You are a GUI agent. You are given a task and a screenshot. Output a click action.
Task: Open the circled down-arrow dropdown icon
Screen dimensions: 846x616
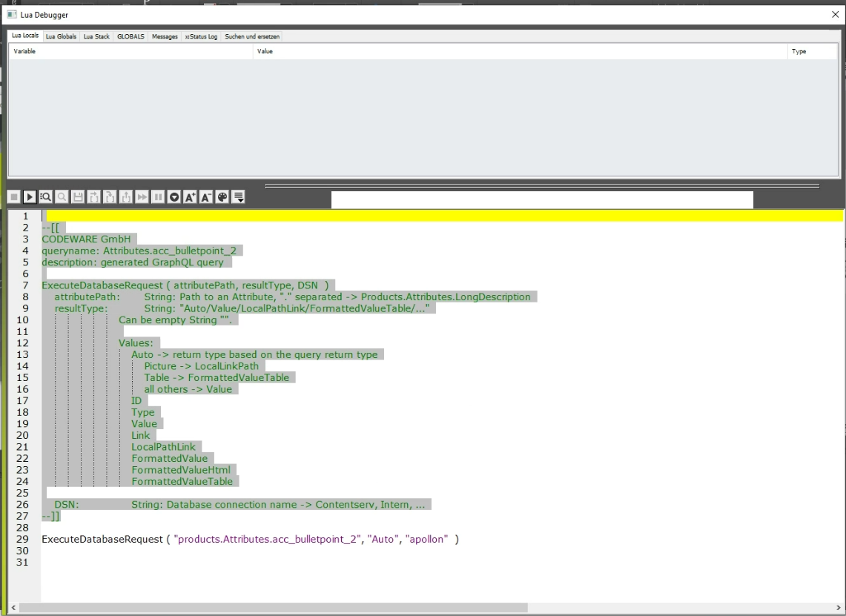pyautogui.click(x=174, y=197)
